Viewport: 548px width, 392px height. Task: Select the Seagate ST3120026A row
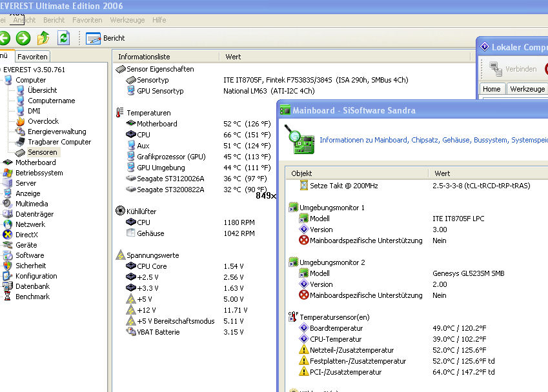click(x=196, y=179)
